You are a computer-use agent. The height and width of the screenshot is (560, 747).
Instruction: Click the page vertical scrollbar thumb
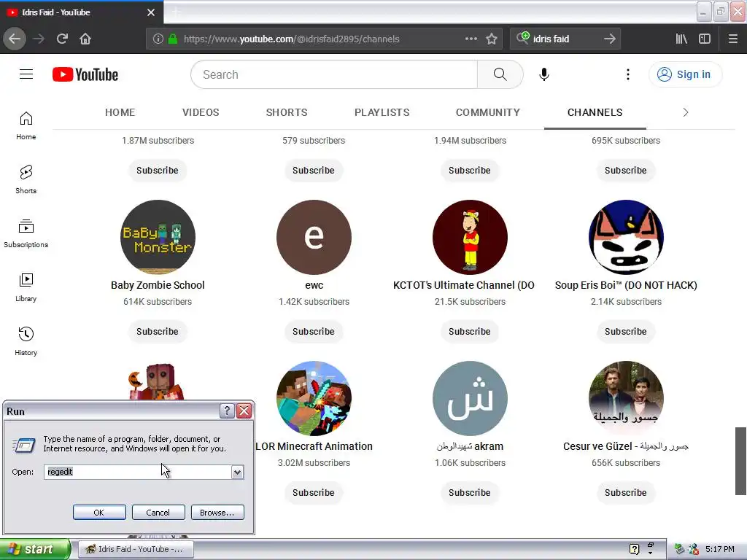(x=741, y=461)
